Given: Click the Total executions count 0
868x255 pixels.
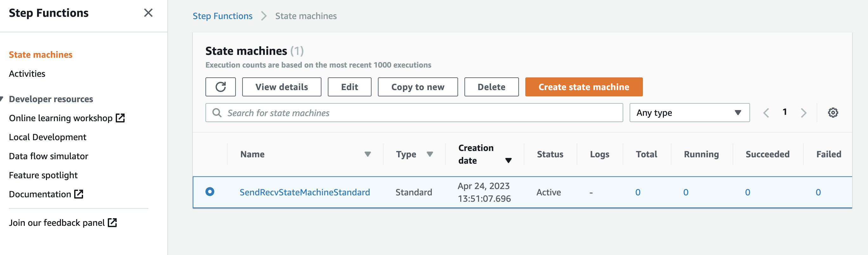Looking at the screenshot, I should tap(638, 192).
